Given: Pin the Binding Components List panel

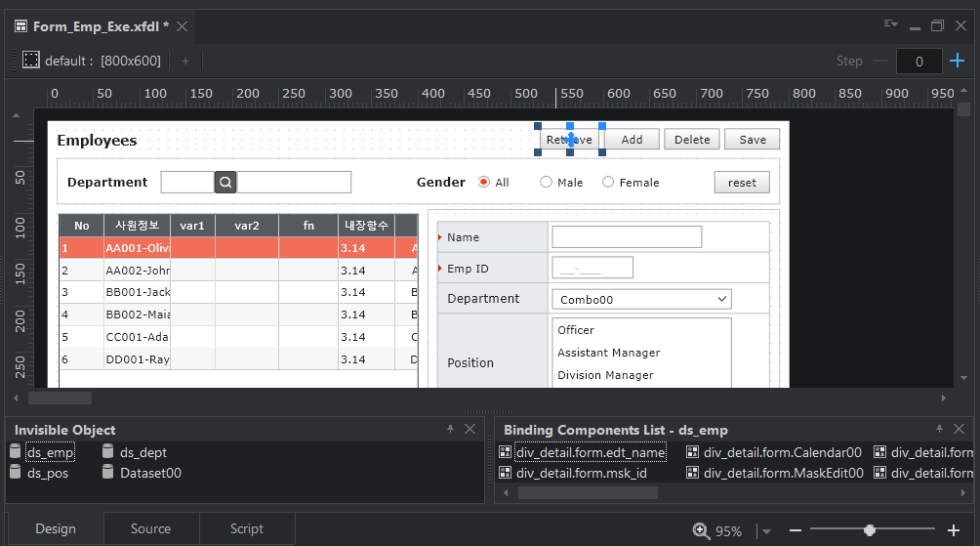Looking at the screenshot, I should coord(939,429).
